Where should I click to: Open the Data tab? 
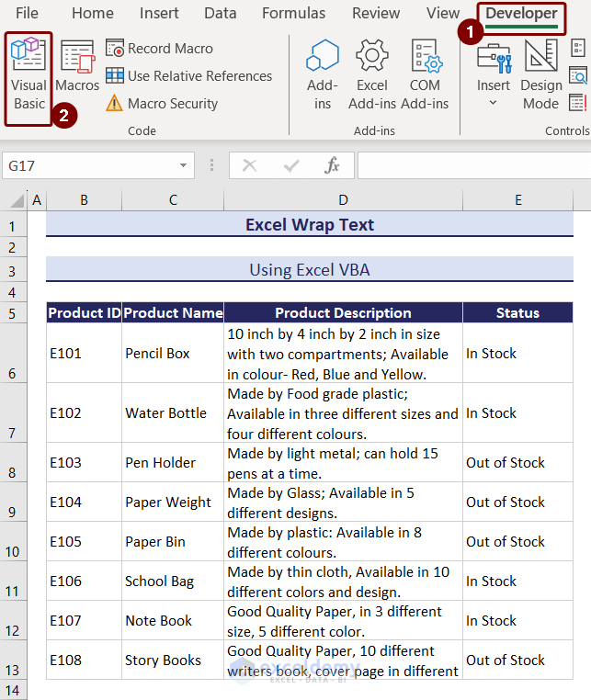click(x=221, y=13)
